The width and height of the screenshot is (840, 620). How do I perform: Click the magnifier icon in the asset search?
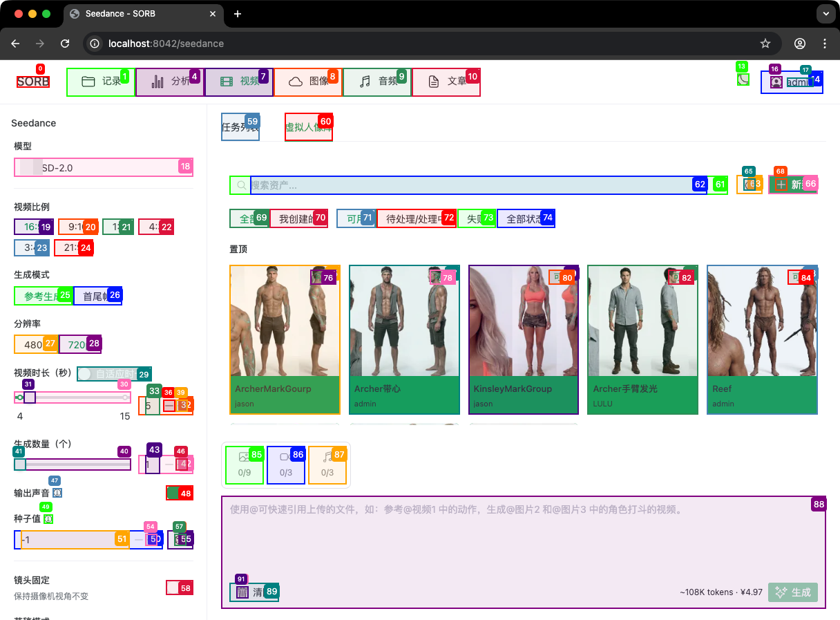pos(240,185)
